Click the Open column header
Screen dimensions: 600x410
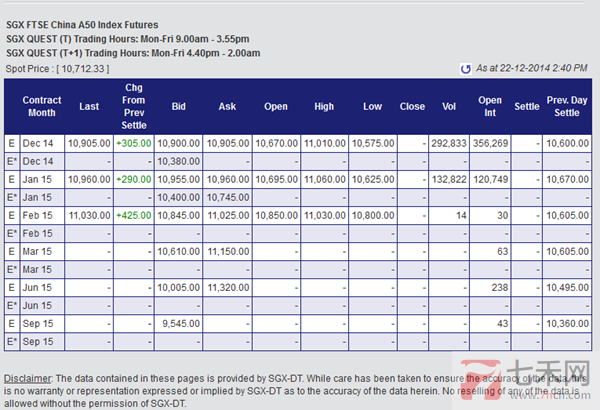click(276, 106)
